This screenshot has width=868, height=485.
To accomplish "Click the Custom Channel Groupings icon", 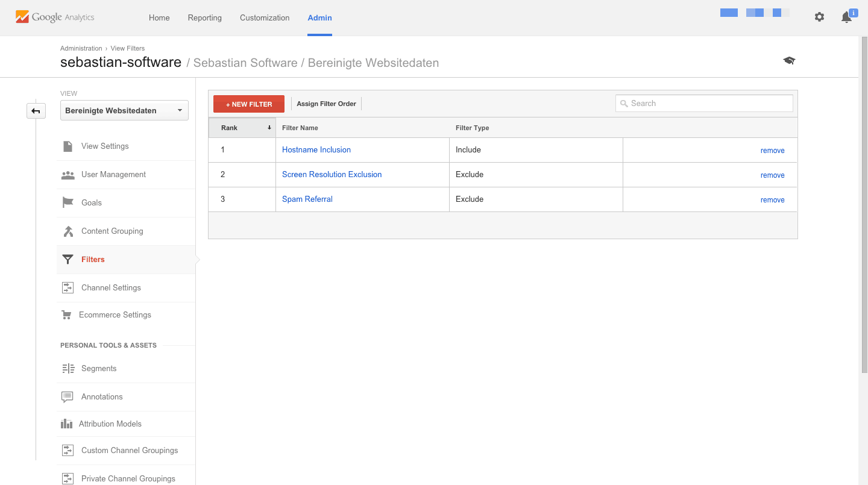I will [68, 451].
